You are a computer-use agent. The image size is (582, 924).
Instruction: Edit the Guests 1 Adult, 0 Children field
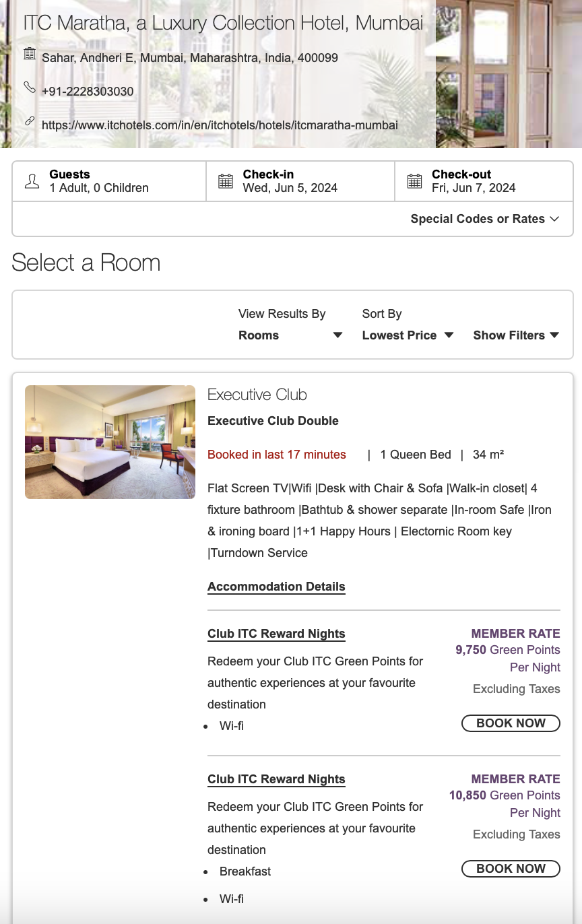[99, 188]
